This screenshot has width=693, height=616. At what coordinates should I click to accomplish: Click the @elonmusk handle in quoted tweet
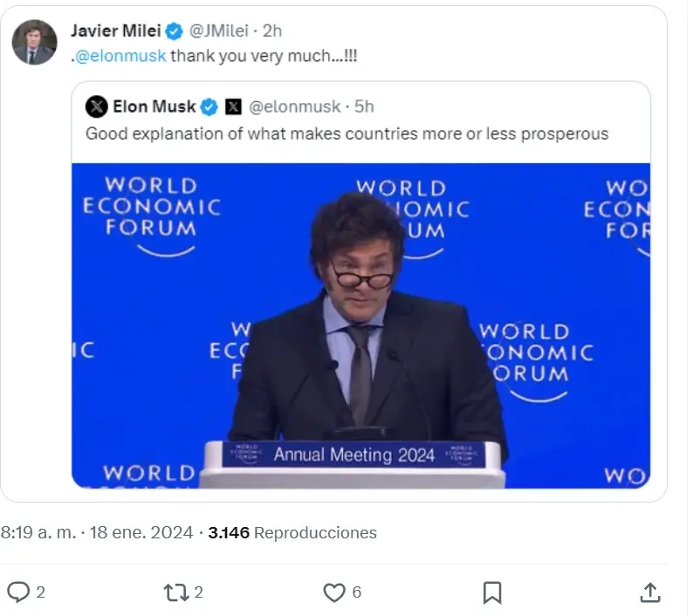pos(295,107)
